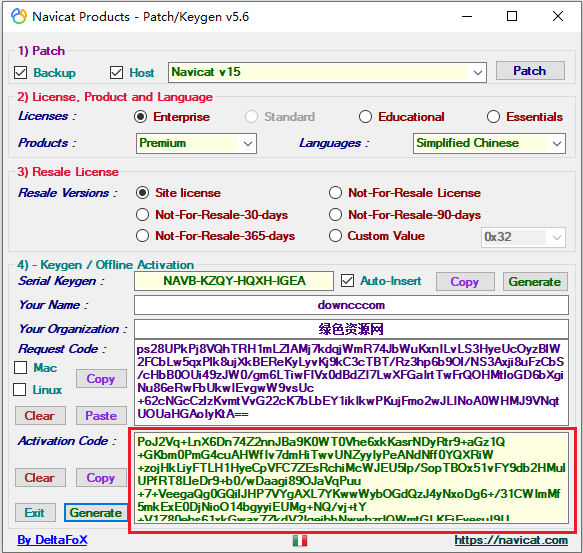Select the Educational license radio button
This screenshot has height=553, width=583.
pos(365,117)
